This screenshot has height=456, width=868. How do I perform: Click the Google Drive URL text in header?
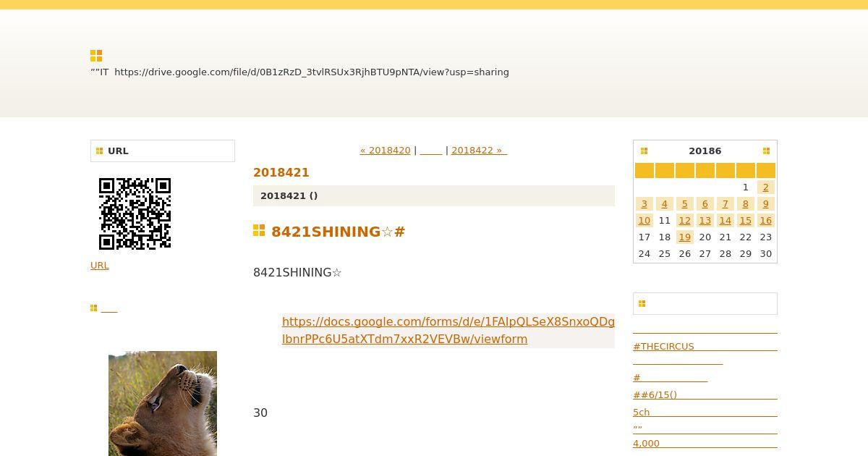312,72
